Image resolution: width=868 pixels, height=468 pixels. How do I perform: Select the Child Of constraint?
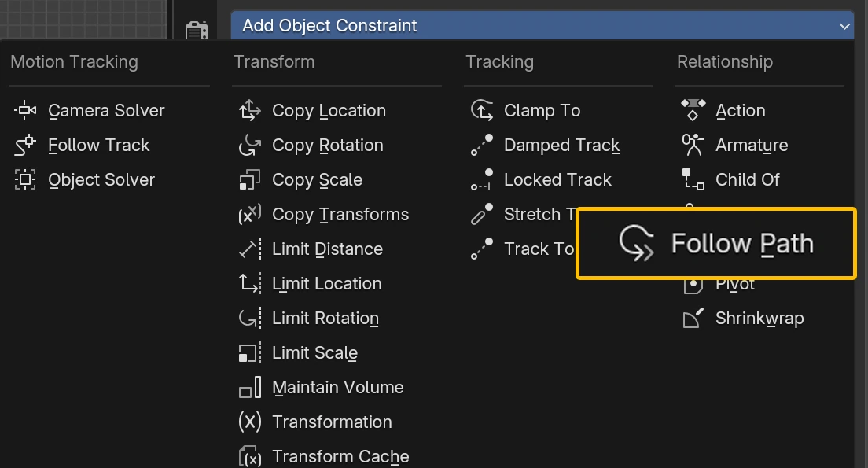point(747,180)
